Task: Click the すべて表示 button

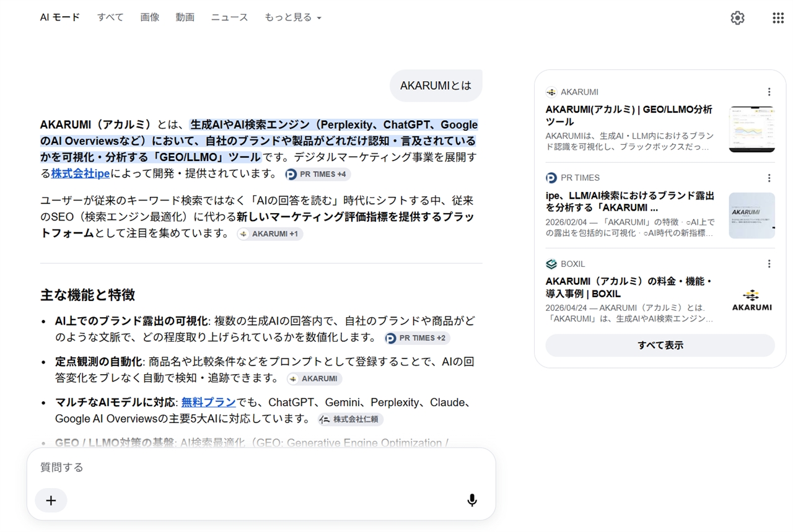Action: (660, 345)
